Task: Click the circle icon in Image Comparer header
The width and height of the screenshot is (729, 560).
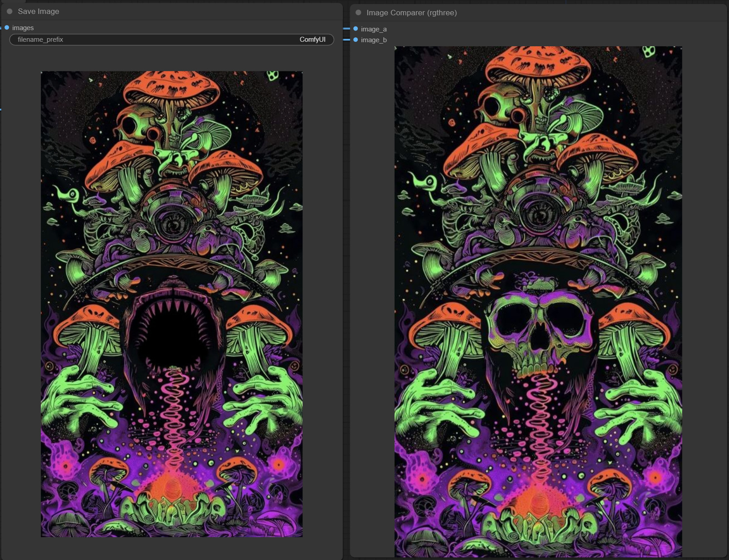Action: click(358, 13)
